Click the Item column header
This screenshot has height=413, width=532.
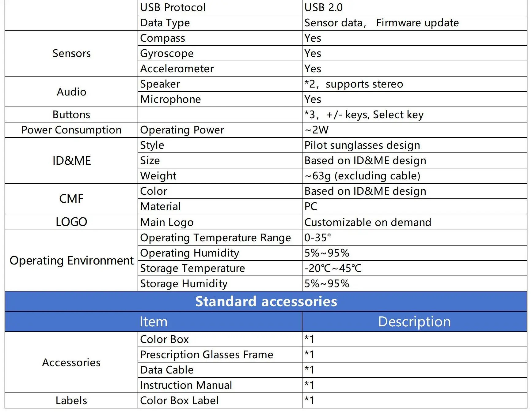154,321
